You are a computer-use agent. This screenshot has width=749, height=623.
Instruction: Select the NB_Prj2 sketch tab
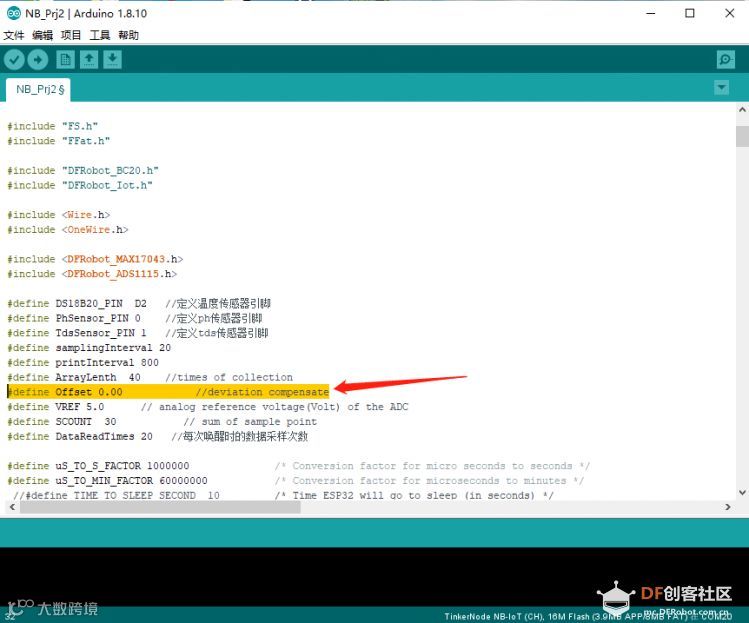pyautogui.click(x=39, y=90)
